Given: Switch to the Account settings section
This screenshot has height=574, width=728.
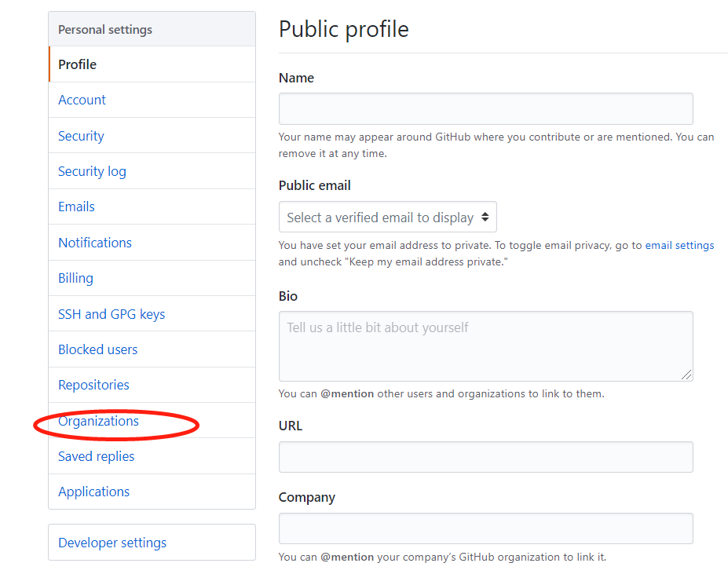Looking at the screenshot, I should 82,100.
